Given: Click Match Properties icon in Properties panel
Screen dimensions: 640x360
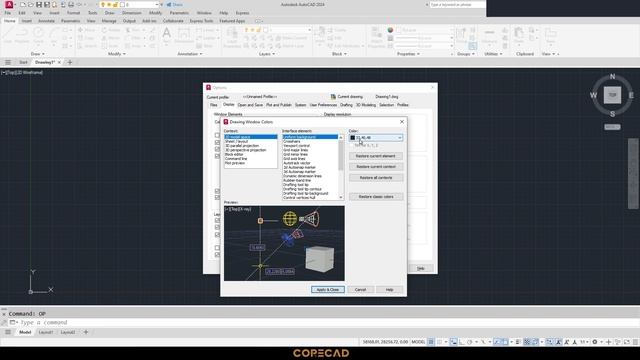Looking at the screenshot, I should [376, 38].
